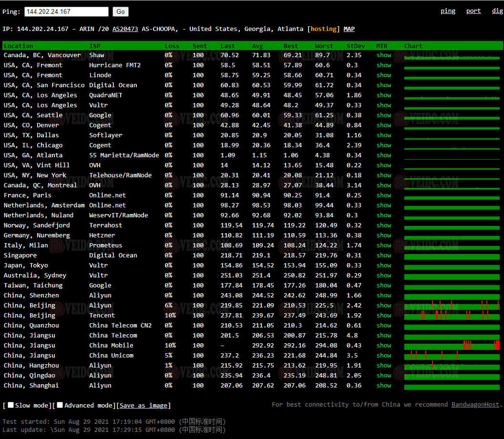Show MTR for Canada Vancouver Shaw
Image resolution: width=504 pixels, height=439 pixels.
click(383, 55)
